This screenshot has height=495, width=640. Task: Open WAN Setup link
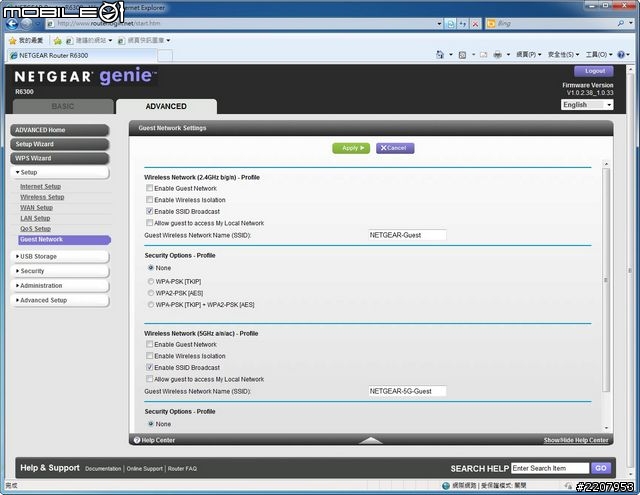click(36, 208)
